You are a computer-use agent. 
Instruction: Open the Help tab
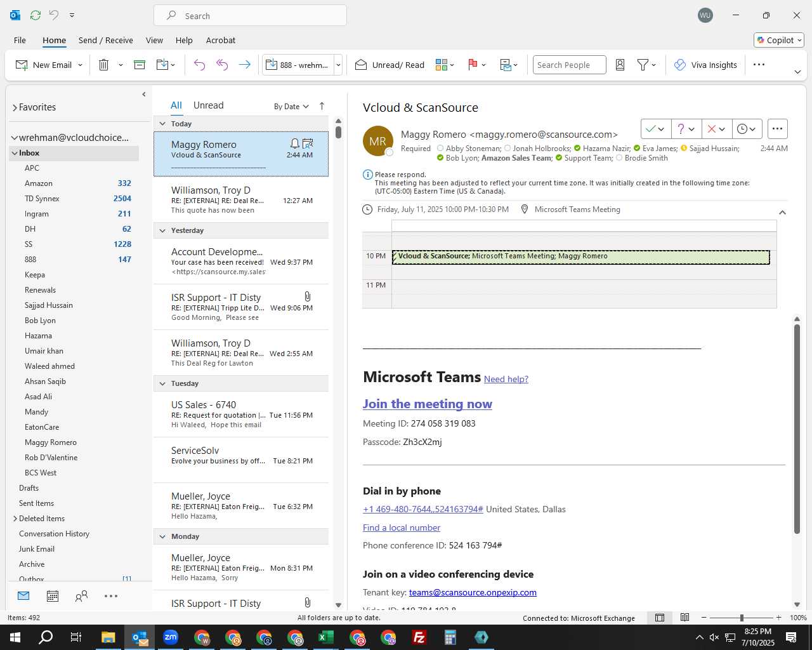click(x=184, y=40)
